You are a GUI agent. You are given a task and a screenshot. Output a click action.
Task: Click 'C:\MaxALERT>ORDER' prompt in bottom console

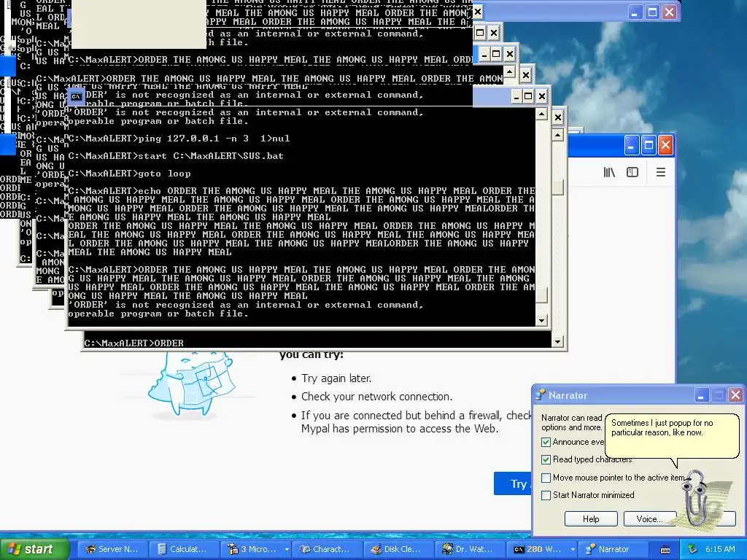pos(134,343)
